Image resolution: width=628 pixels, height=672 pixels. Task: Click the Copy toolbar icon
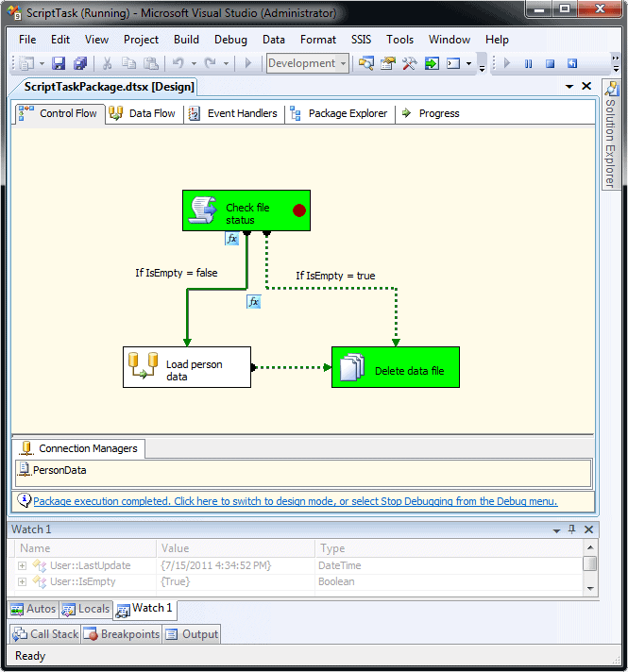[128, 63]
